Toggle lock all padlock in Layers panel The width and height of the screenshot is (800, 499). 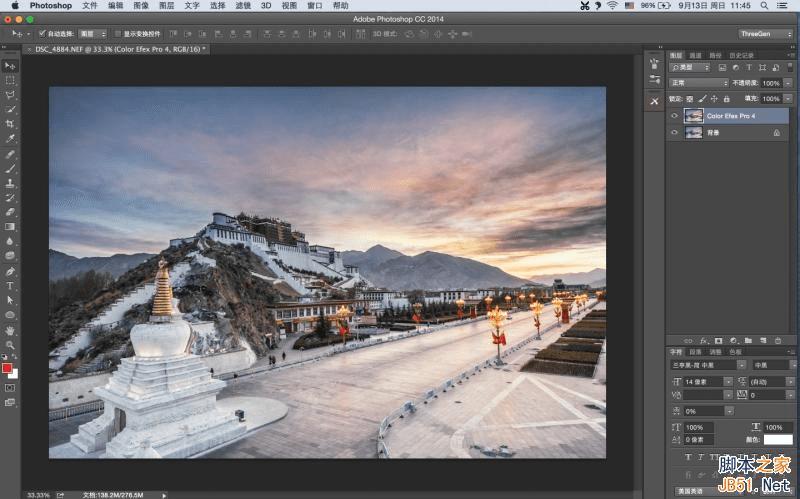pos(727,98)
